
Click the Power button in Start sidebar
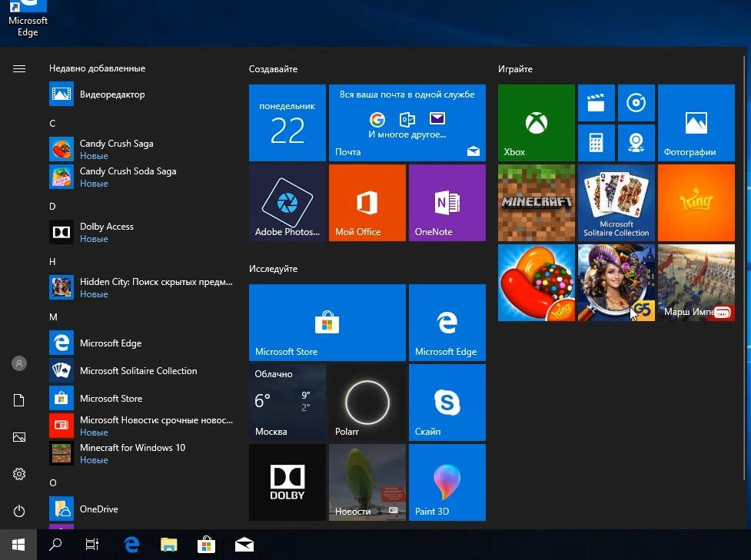19,511
